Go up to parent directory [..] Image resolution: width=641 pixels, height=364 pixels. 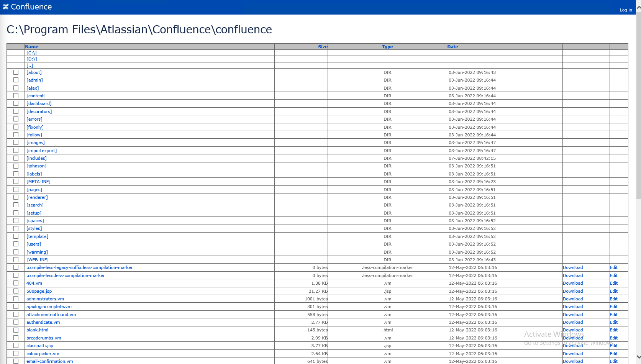pyautogui.click(x=30, y=66)
